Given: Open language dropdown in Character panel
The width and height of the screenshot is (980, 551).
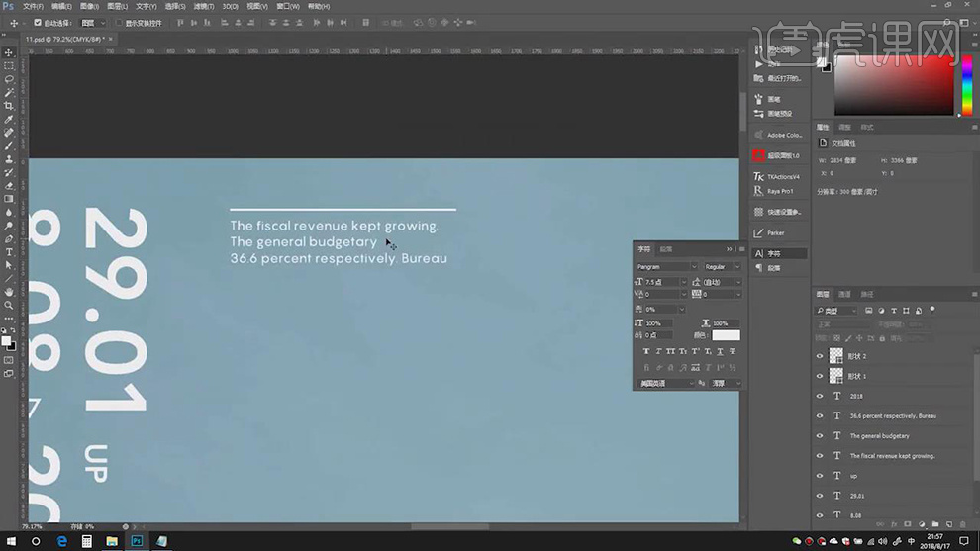Looking at the screenshot, I should coord(666,384).
